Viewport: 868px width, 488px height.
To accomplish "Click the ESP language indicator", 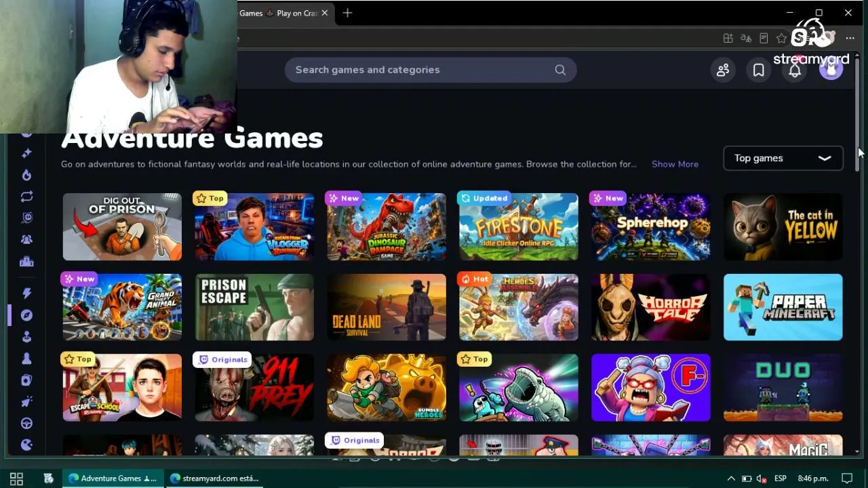I will [781, 479].
